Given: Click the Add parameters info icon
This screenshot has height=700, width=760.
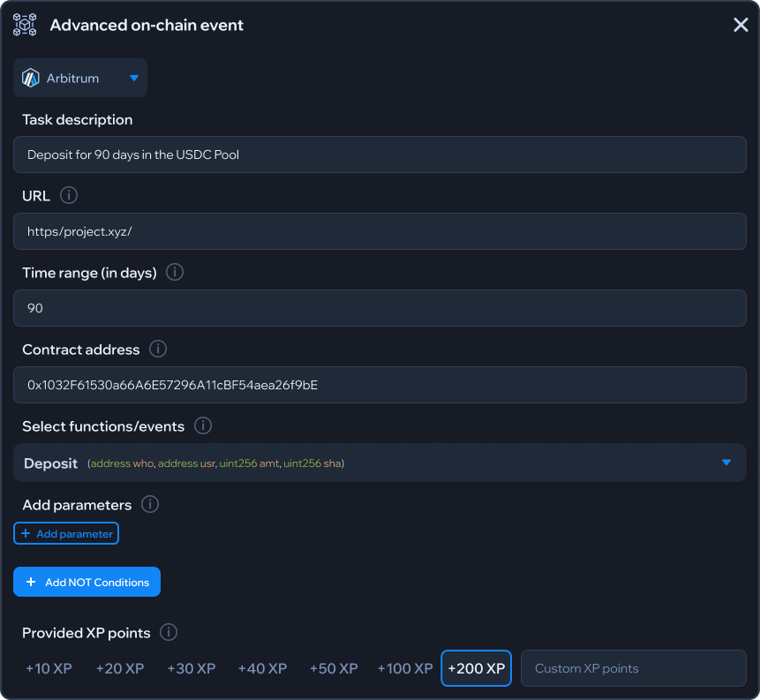Looking at the screenshot, I should 150,504.
